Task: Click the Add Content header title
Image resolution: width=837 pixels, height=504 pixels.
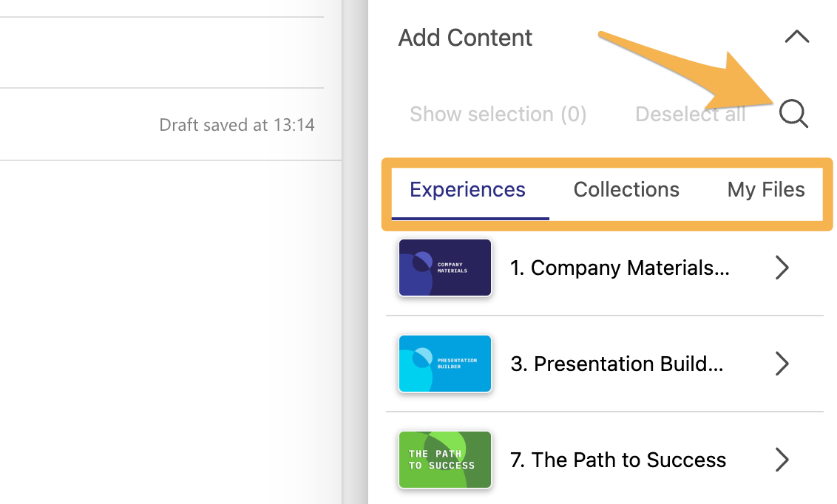Action: 465,38
